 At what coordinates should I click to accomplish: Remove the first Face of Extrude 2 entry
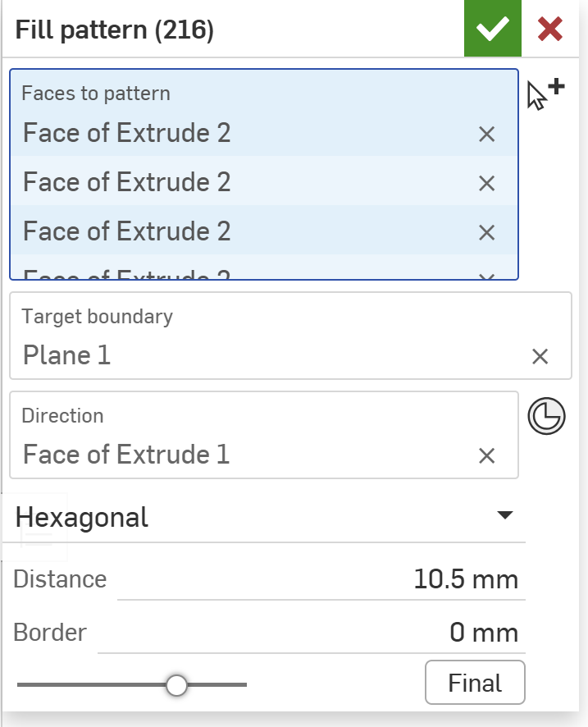486,134
